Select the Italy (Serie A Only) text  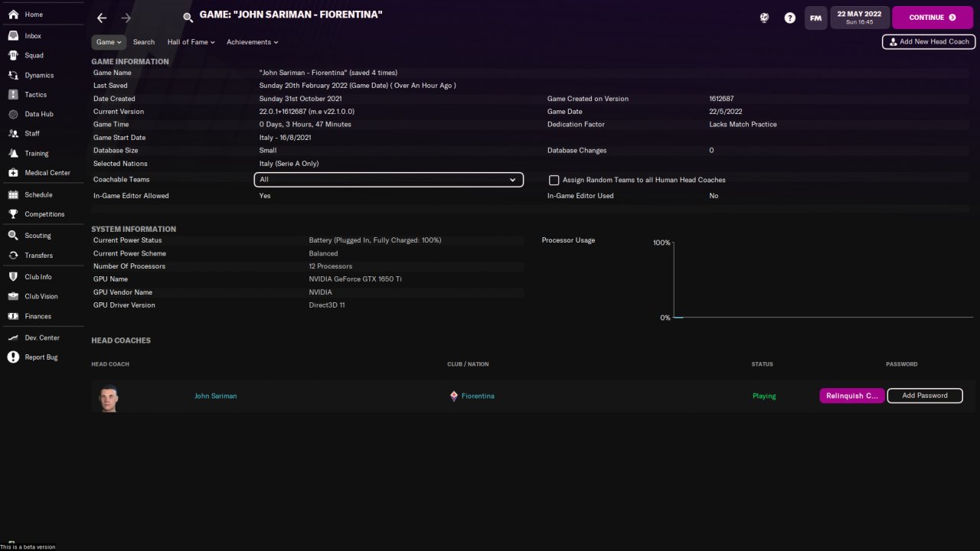click(289, 164)
